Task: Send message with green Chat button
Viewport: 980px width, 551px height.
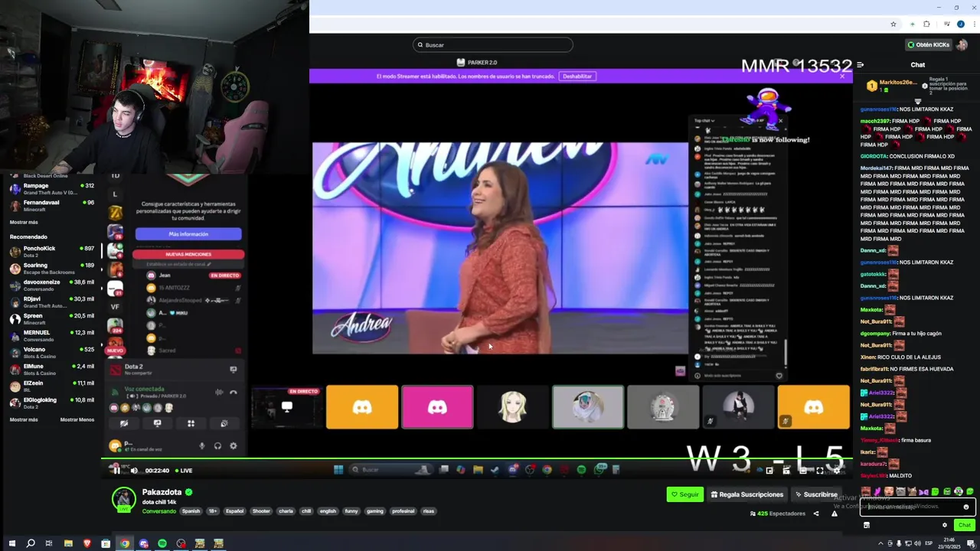Action: 964,525
